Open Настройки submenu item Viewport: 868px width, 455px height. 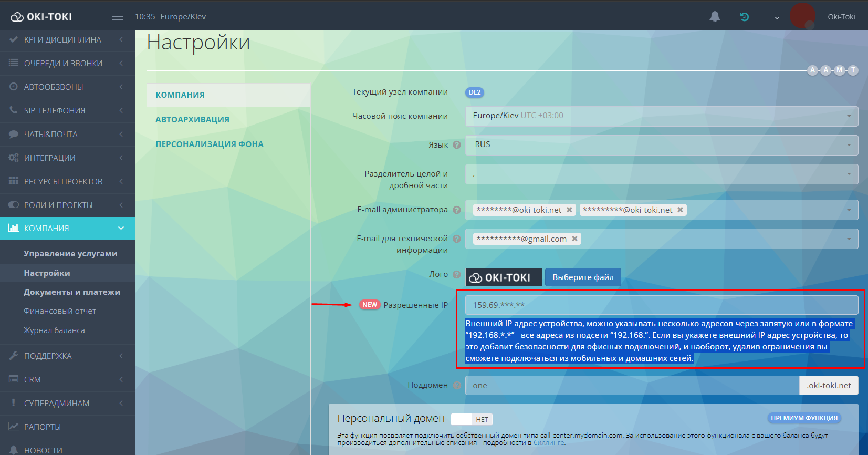point(47,273)
